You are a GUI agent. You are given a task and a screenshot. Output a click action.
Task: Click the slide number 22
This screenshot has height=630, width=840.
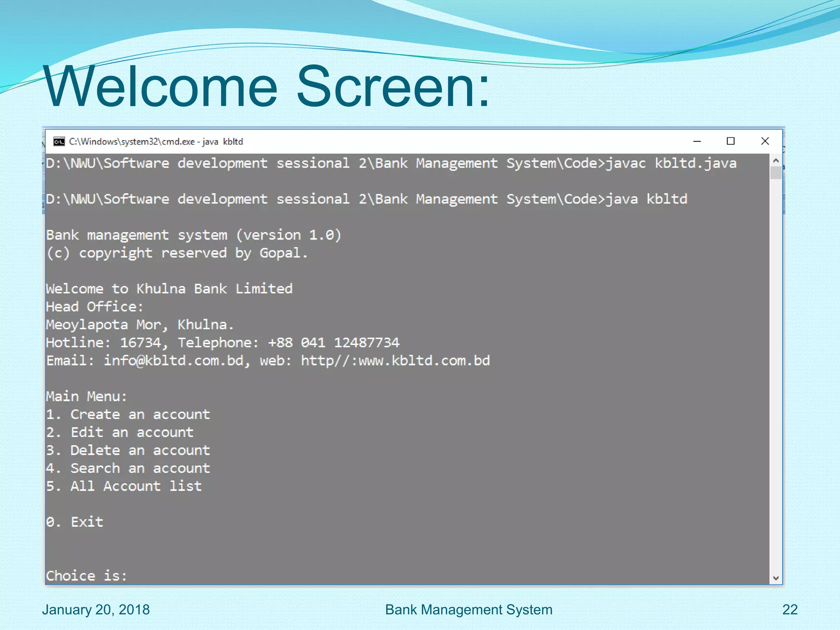790,610
